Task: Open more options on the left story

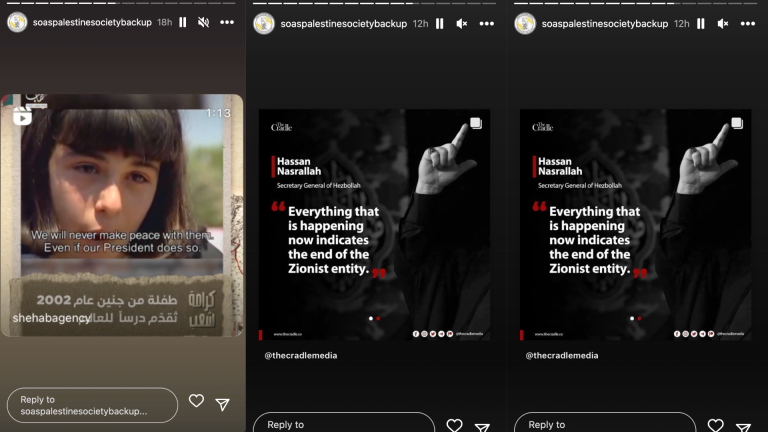Action: pos(229,23)
